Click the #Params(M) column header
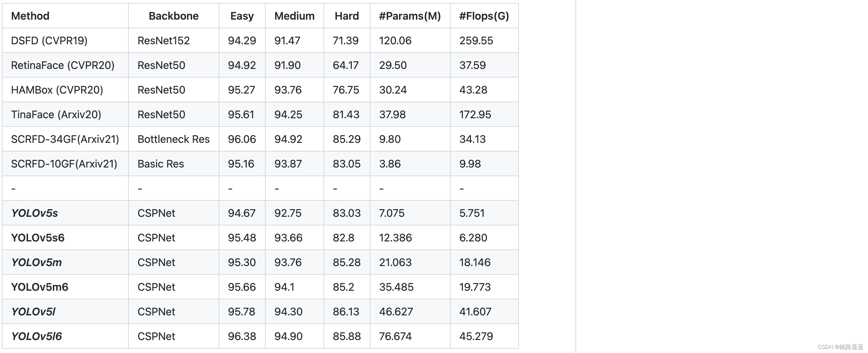 [410, 16]
